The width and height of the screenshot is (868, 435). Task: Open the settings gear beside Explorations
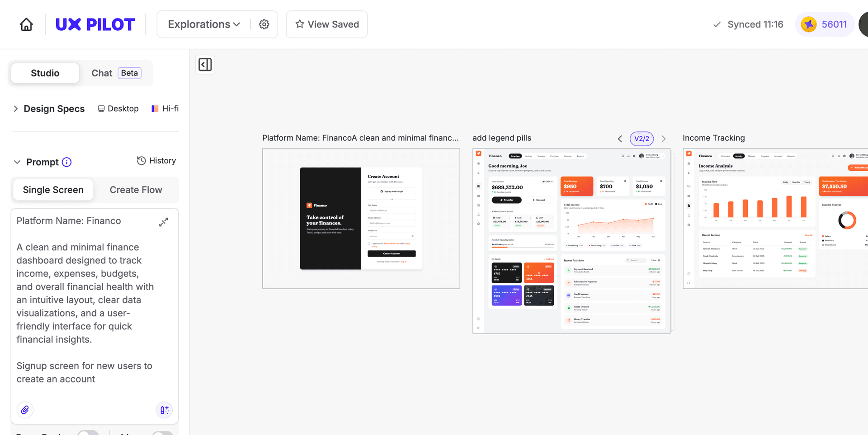pos(264,24)
